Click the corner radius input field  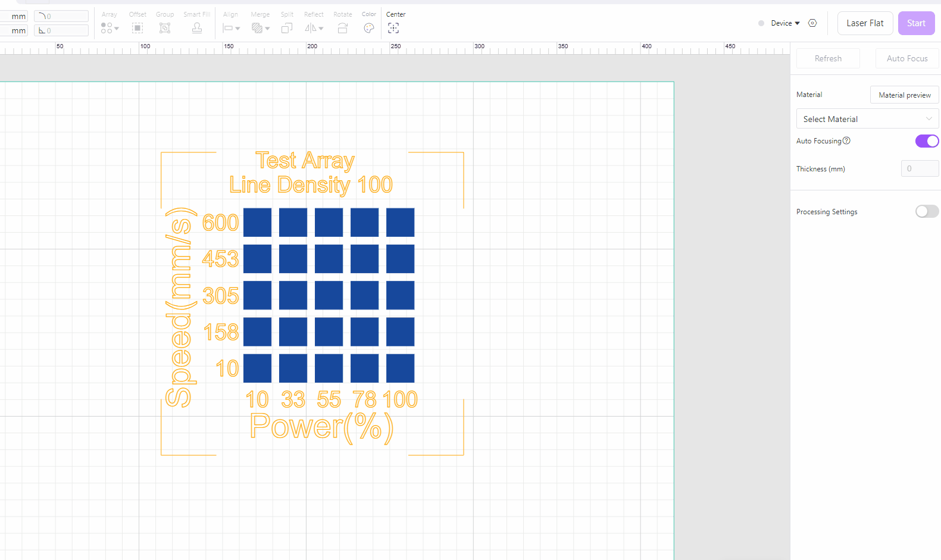point(61,16)
